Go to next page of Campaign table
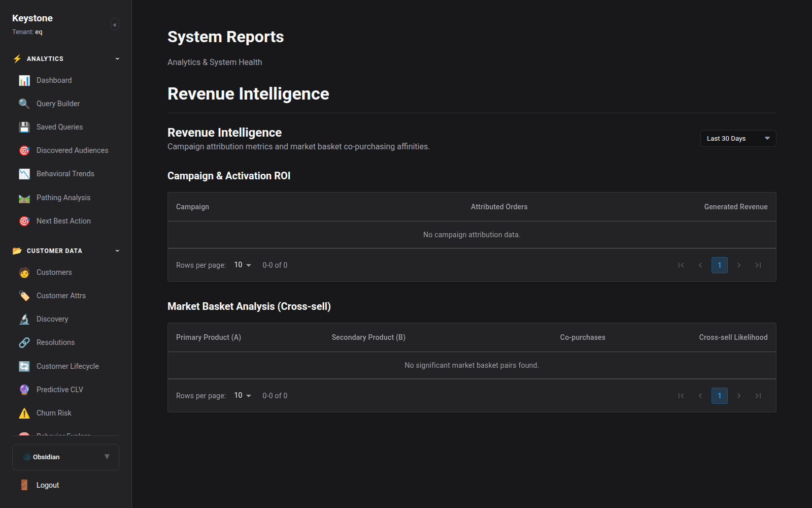This screenshot has height=508, width=812. point(738,265)
